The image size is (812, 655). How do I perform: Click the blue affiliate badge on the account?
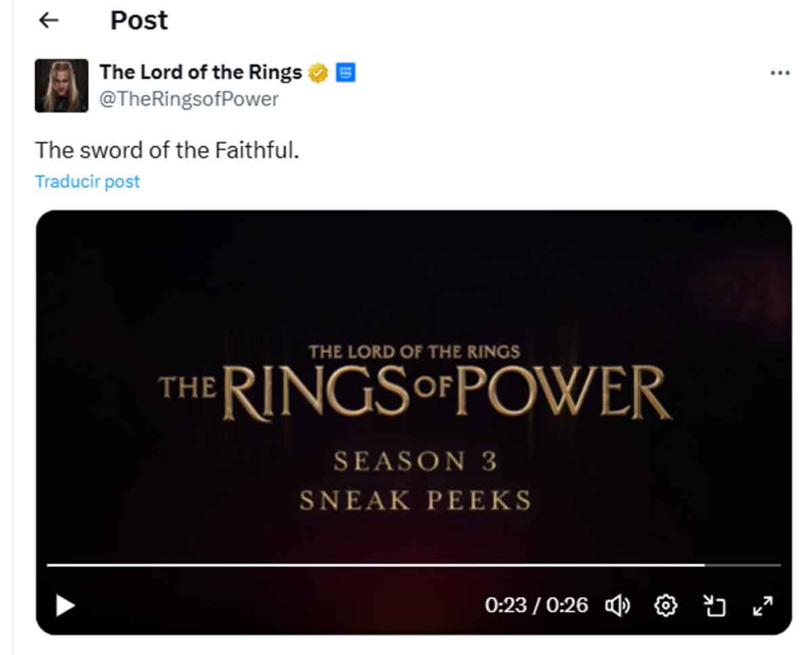(345, 72)
